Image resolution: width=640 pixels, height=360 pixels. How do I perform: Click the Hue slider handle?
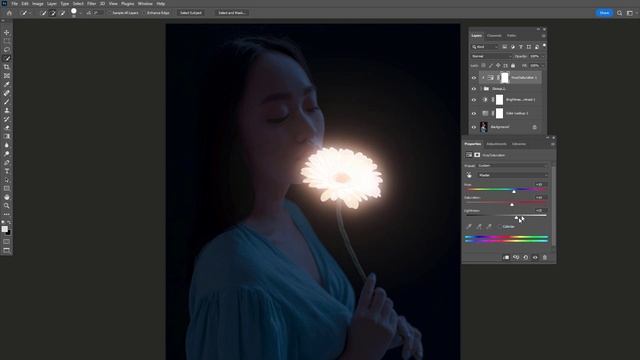click(x=514, y=191)
